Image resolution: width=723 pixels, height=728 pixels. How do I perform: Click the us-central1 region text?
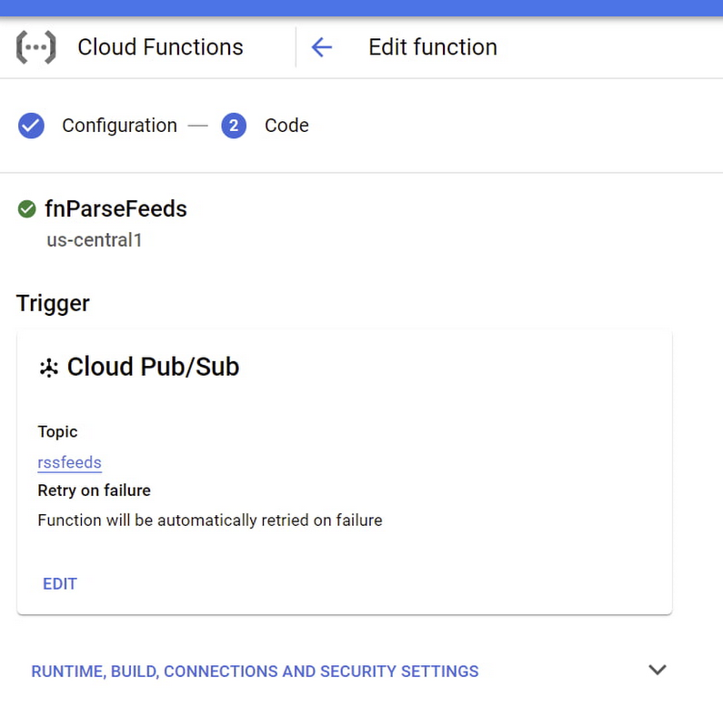point(95,241)
